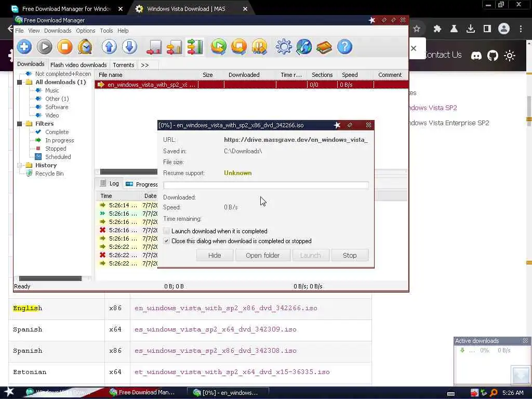
Task: Select heavy traffic usage mode
Action: pos(195,46)
